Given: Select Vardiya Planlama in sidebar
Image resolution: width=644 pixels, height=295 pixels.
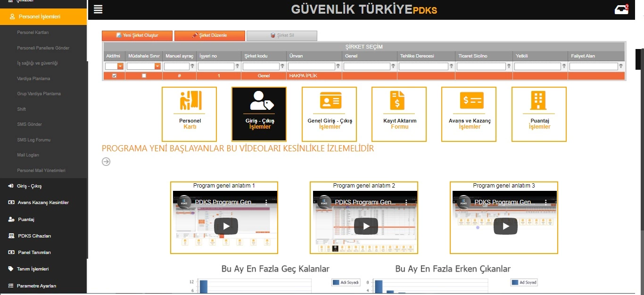Looking at the screenshot, I should [x=33, y=79].
